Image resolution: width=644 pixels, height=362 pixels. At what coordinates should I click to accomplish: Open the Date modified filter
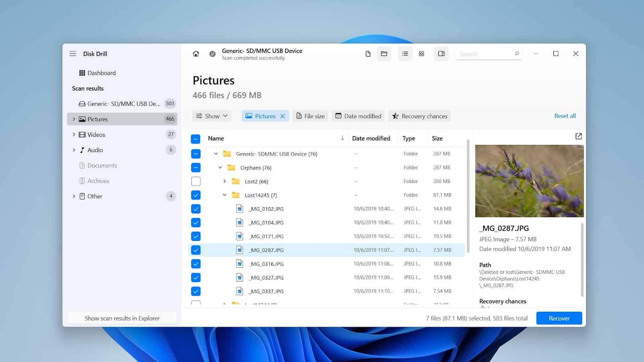click(x=358, y=116)
